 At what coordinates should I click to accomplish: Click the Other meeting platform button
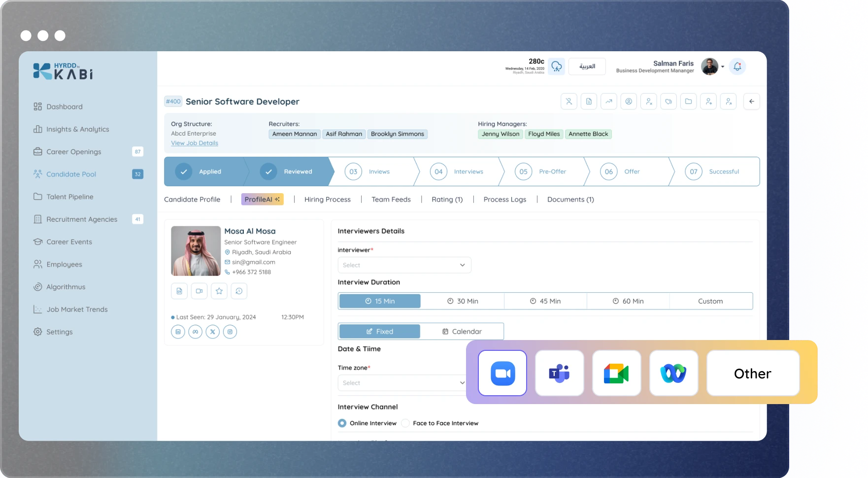(752, 373)
